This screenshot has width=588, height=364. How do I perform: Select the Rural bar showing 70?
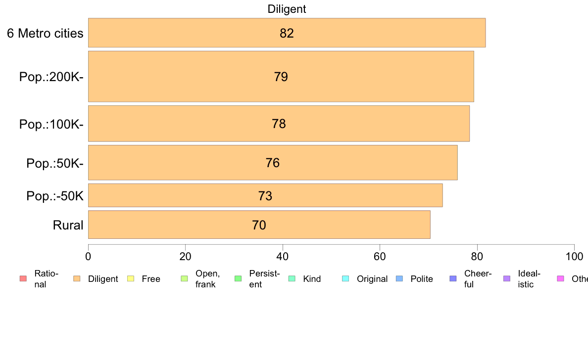point(259,225)
